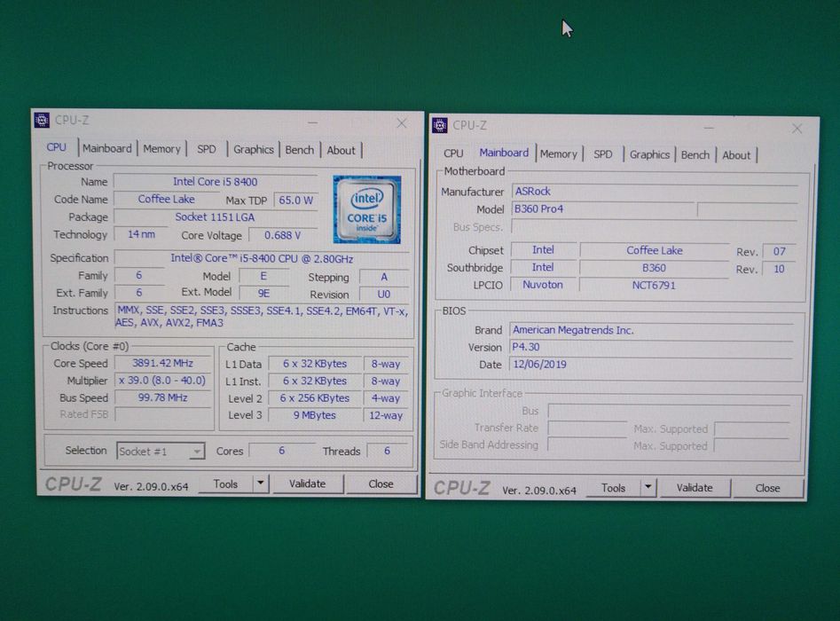Open Memory tab in right CPU-Z window

point(559,154)
